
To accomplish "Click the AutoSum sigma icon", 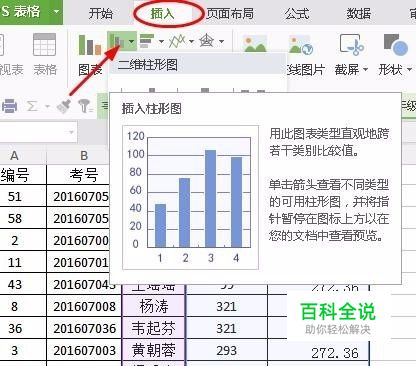I will click(32, 106).
